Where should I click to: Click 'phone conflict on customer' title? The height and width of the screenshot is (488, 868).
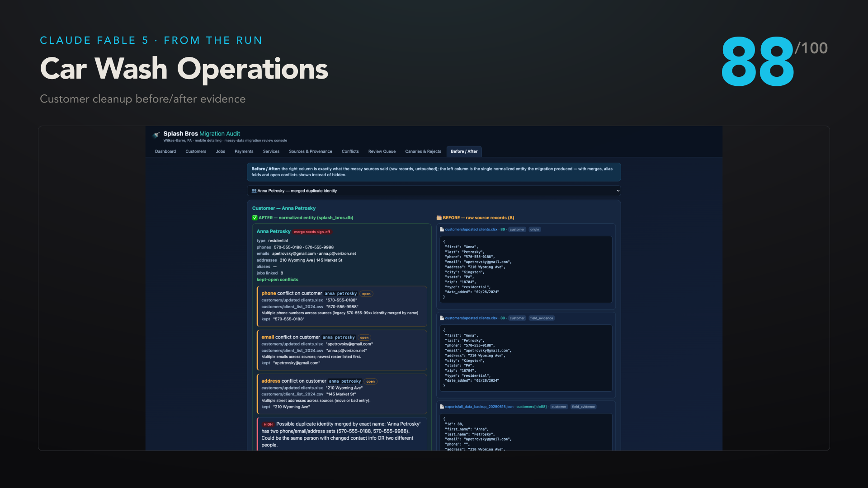click(292, 293)
